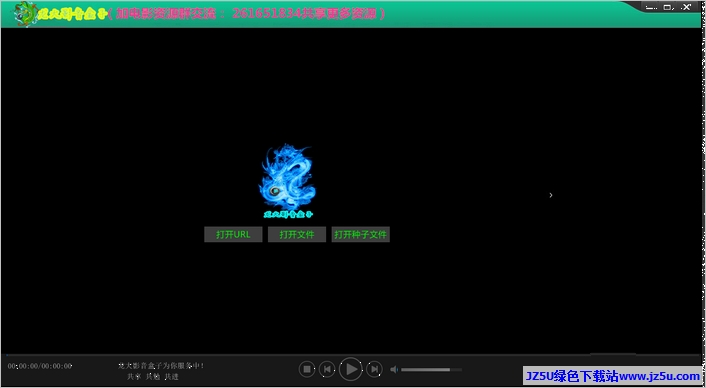Click the 打开URL button
706x388 pixels.
(233, 235)
